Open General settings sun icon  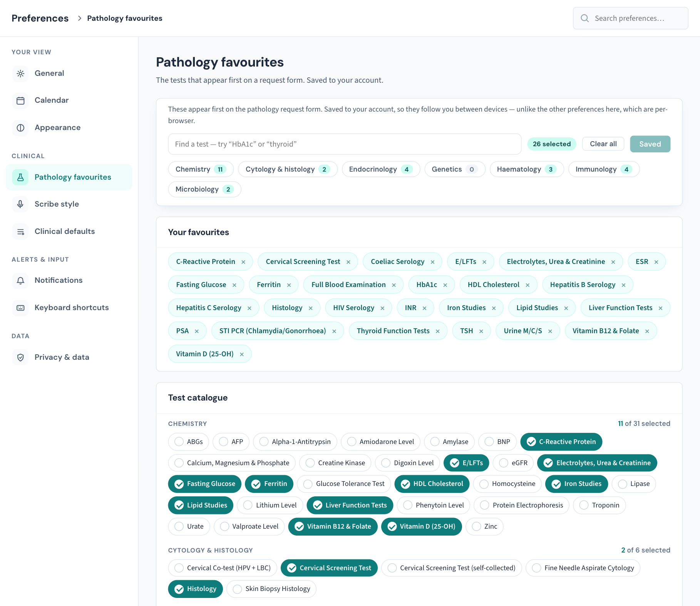click(x=20, y=73)
